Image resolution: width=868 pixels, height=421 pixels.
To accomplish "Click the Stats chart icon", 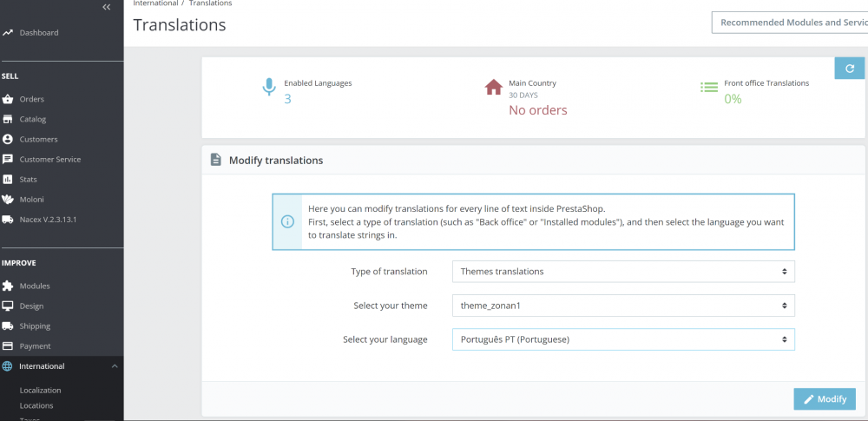I will (x=7, y=180).
